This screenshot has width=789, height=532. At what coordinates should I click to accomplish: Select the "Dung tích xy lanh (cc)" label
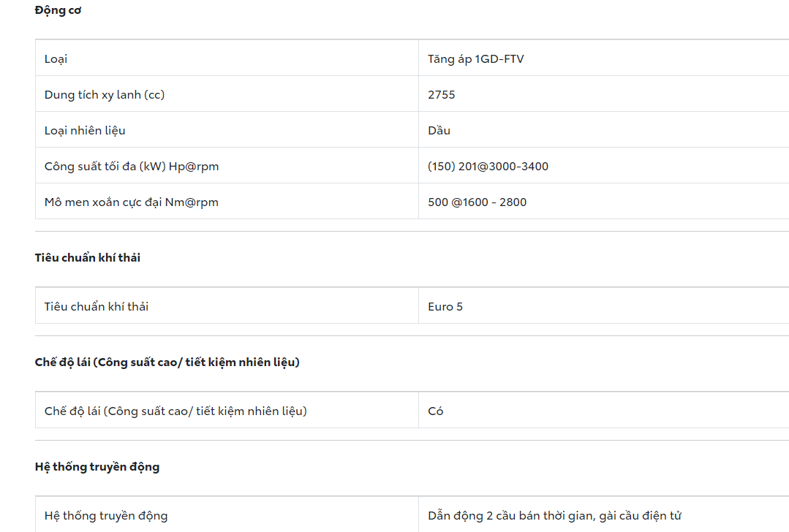[x=104, y=95]
